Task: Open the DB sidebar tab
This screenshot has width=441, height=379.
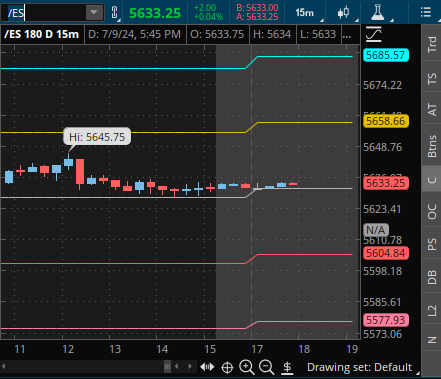Action: coord(432,277)
